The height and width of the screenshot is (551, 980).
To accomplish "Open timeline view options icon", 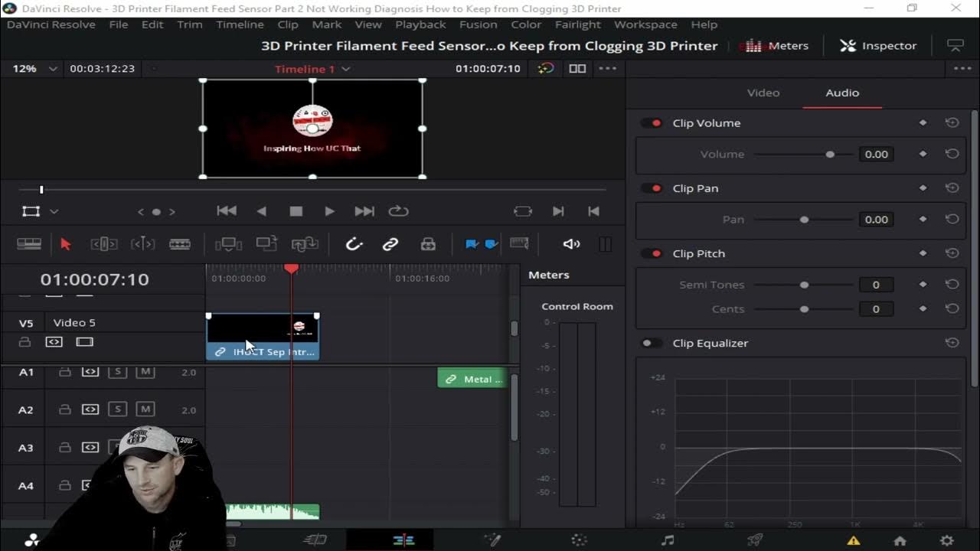I will 519,243.
